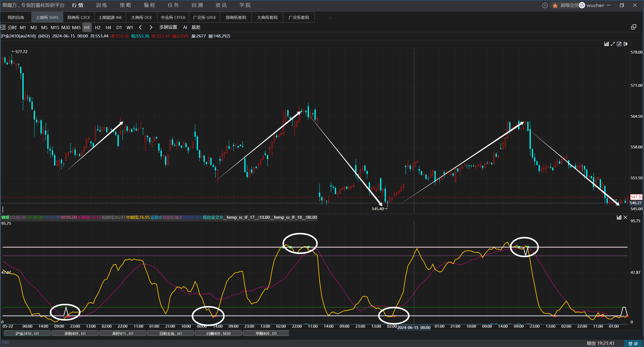Open the 编程 programming menu

(149, 5)
